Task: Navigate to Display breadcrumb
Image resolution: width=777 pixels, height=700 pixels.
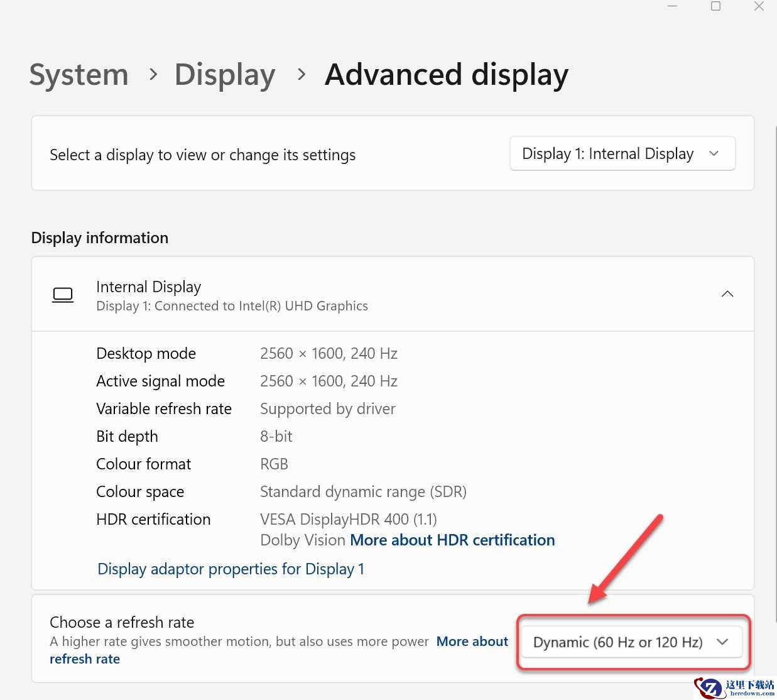Action: tap(225, 75)
